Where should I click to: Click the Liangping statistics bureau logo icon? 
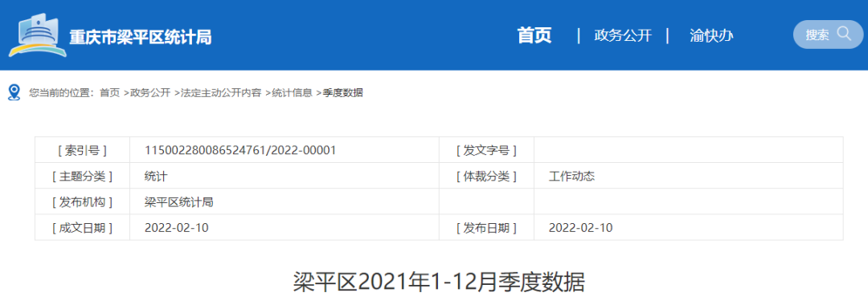coord(38,35)
